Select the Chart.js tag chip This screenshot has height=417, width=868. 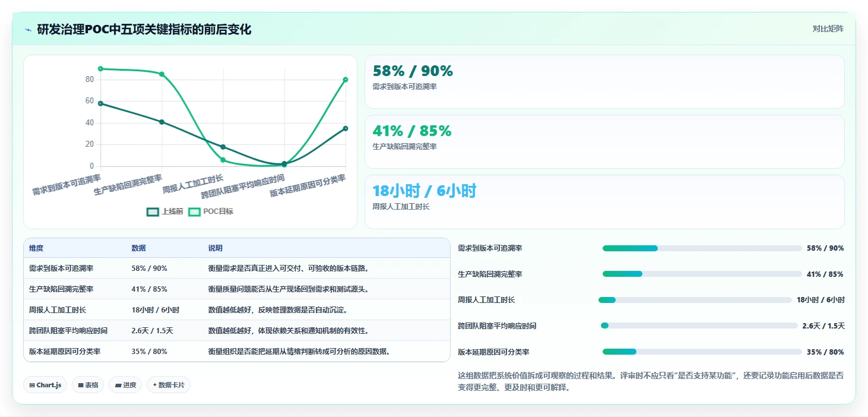coord(46,385)
